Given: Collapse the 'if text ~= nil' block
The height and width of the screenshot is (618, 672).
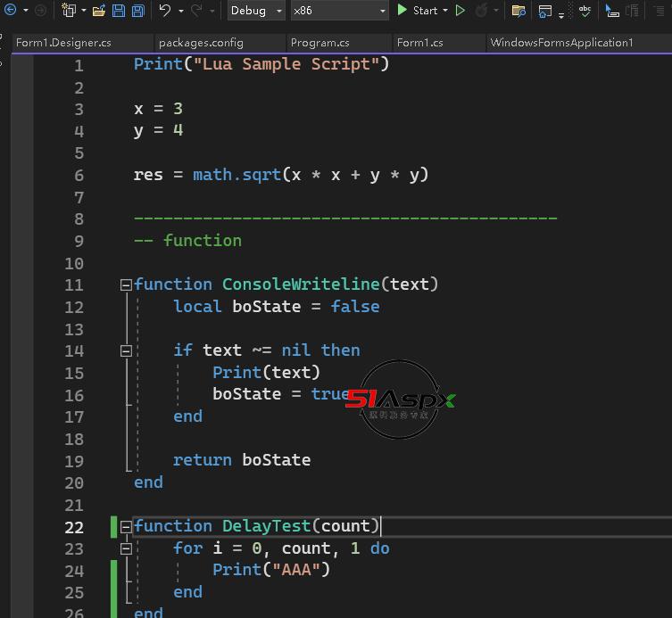Looking at the screenshot, I should [127, 351].
